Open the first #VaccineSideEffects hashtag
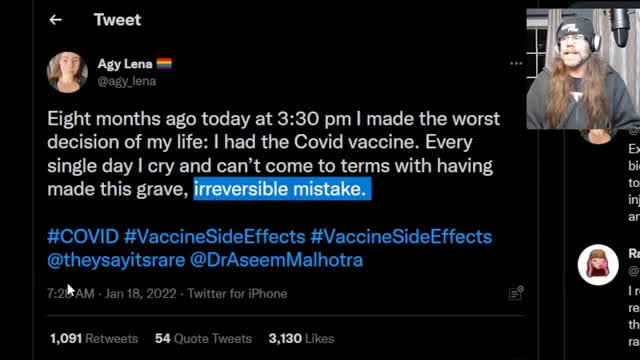This screenshot has height=360, width=640. pos(215,237)
